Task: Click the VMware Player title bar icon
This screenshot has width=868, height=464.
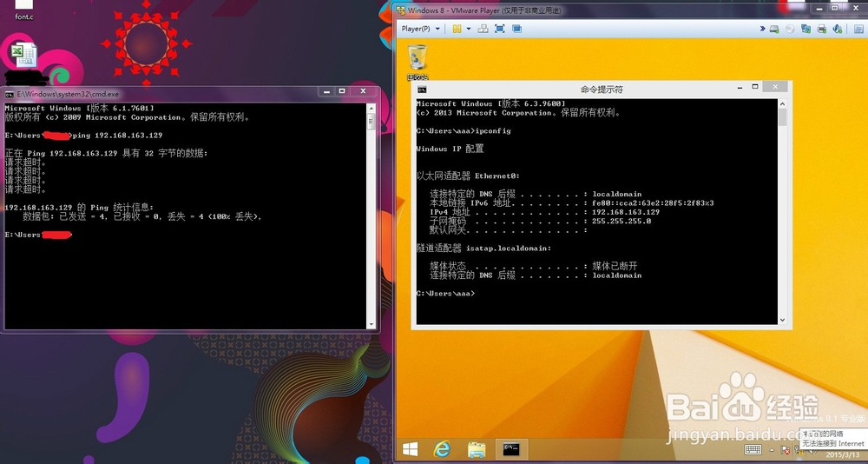Action: click(x=400, y=10)
